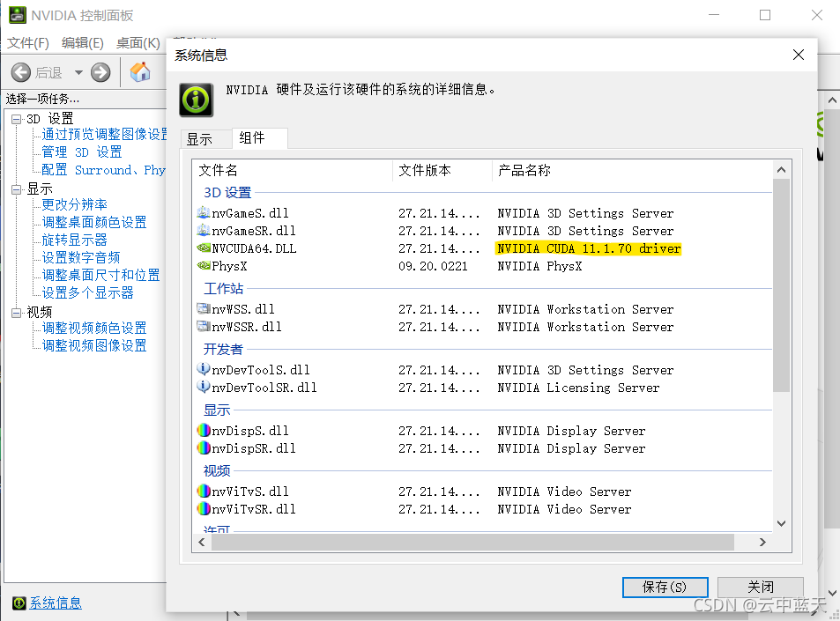Collapse the 显示 tree node
The width and height of the screenshot is (840, 621).
click(x=17, y=189)
